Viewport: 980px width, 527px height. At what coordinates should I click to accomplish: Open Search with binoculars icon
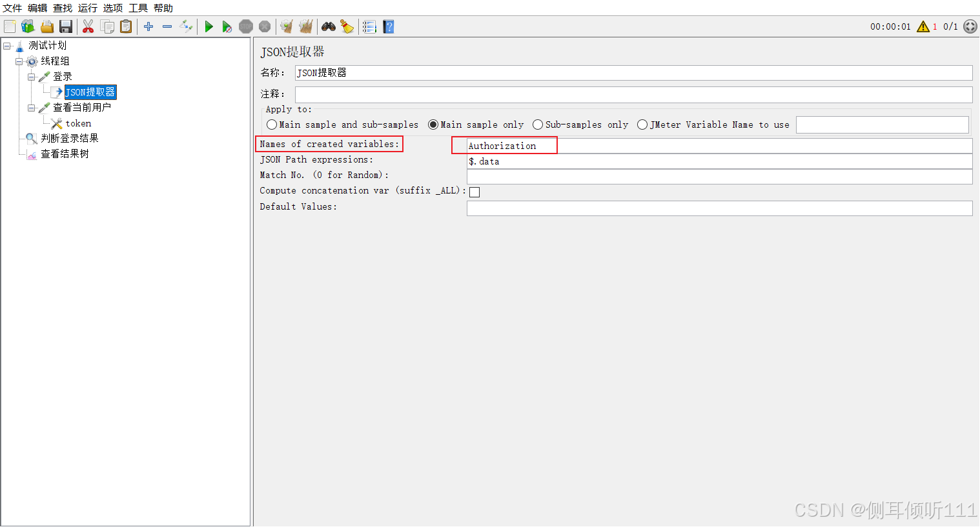point(329,26)
